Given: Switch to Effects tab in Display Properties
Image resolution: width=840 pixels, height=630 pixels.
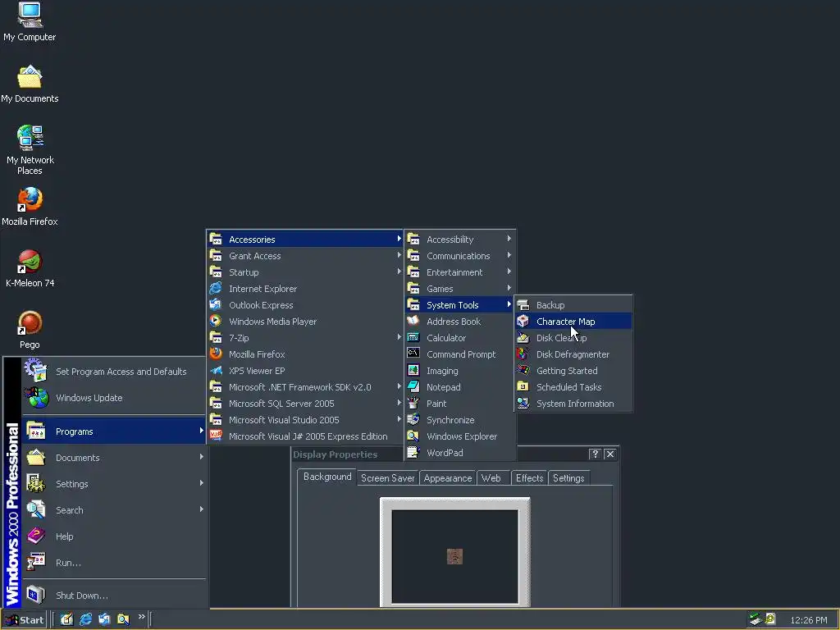Looking at the screenshot, I should tap(529, 478).
